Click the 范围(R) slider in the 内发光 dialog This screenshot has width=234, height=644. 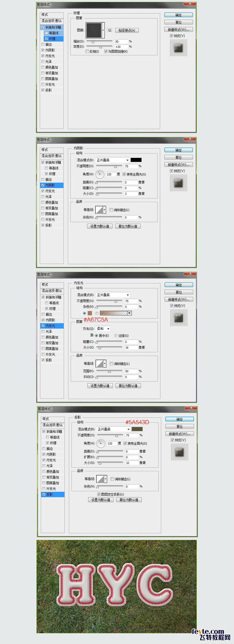[109, 371]
